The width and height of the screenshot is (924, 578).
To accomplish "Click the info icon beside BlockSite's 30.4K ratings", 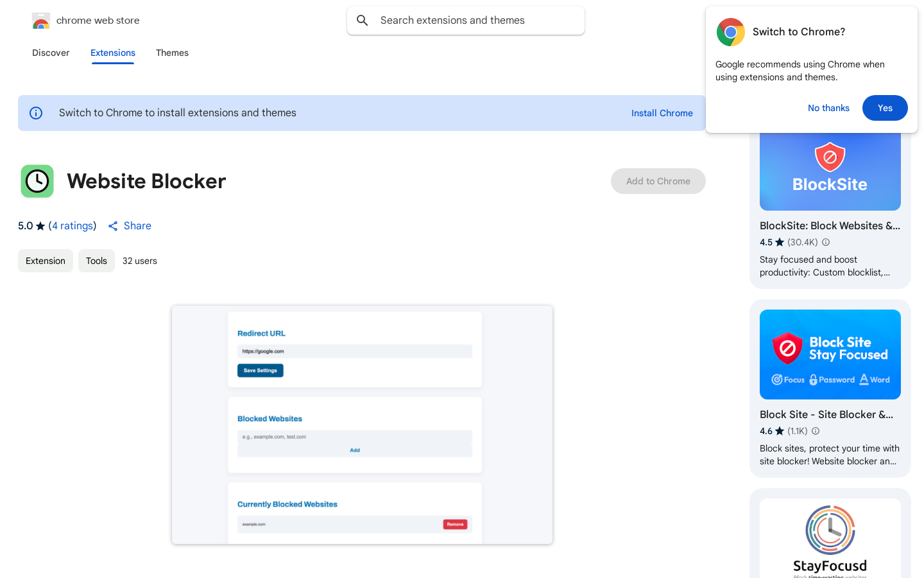I will [x=826, y=242].
